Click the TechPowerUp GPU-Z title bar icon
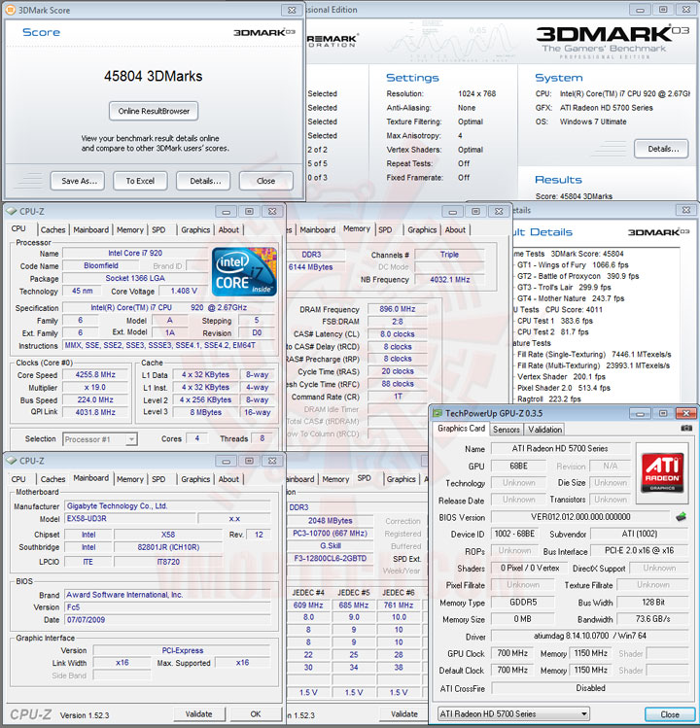The image size is (700, 728). tap(437, 413)
